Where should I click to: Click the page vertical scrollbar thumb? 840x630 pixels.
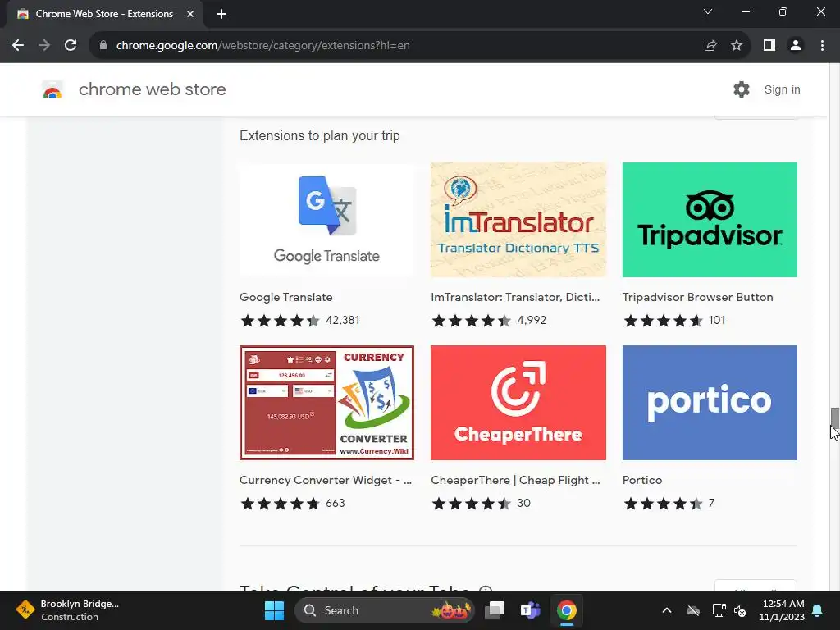coord(834,418)
